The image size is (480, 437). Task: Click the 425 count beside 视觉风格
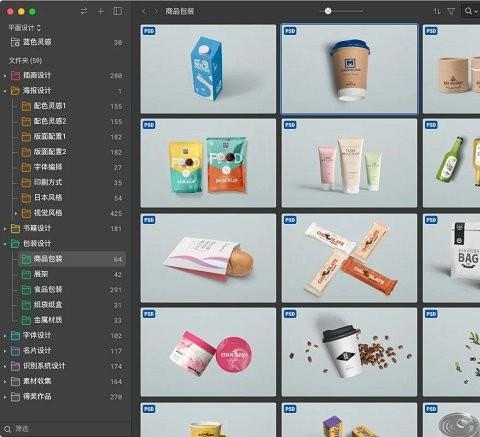[116, 213]
